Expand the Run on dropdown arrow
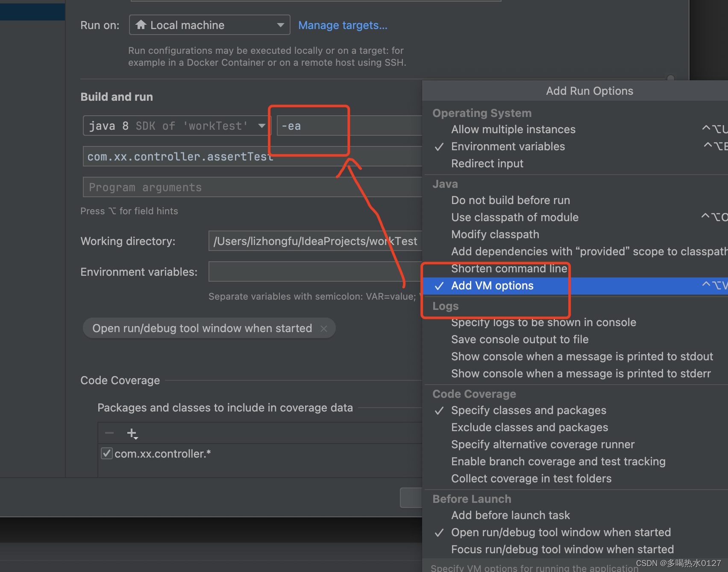The image size is (728, 572). [281, 25]
